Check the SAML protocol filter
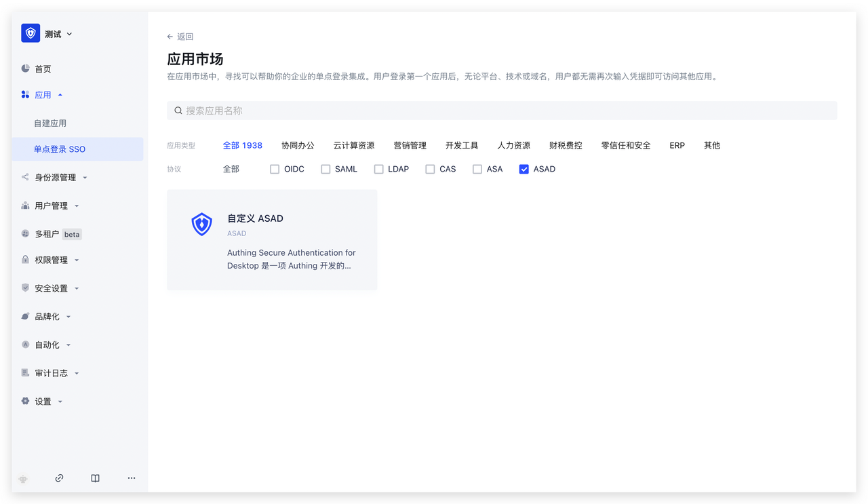868x504 pixels. click(325, 169)
